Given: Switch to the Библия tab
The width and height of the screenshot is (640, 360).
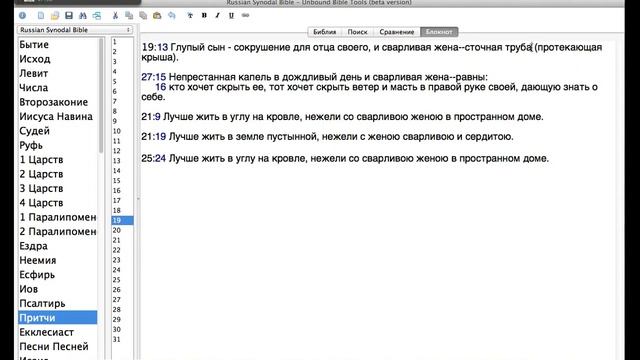Looking at the screenshot, I should [324, 32].
